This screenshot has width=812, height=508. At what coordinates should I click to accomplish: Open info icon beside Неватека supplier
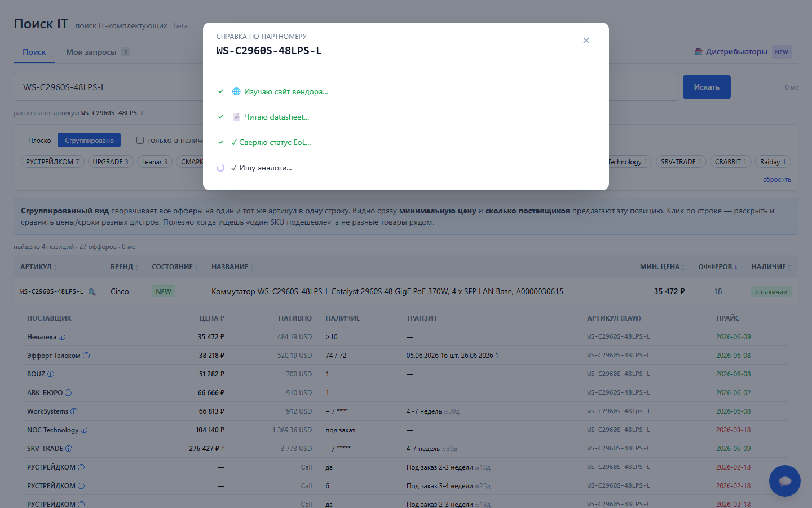tap(62, 337)
